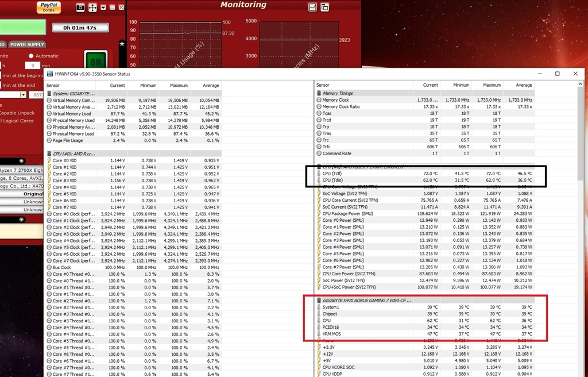Select the Trfc timing row
Screen dimensions: 588x377
[424, 147]
